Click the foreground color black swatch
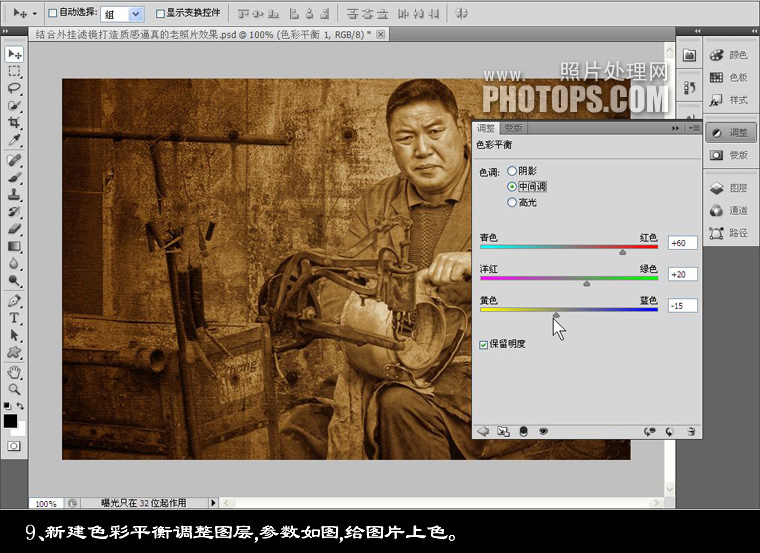Screen dimensions: 760x553 (10, 421)
